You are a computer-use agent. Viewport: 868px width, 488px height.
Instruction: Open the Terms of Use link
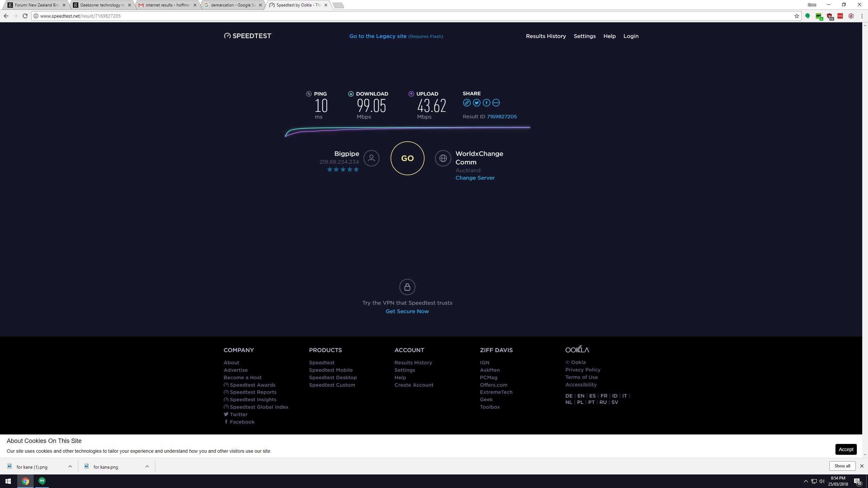click(581, 377)
